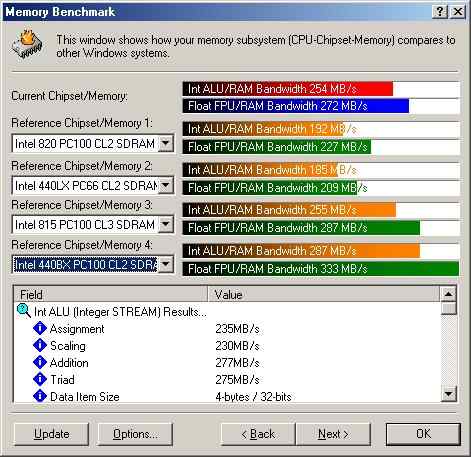Click the Update button

(52, 434)
